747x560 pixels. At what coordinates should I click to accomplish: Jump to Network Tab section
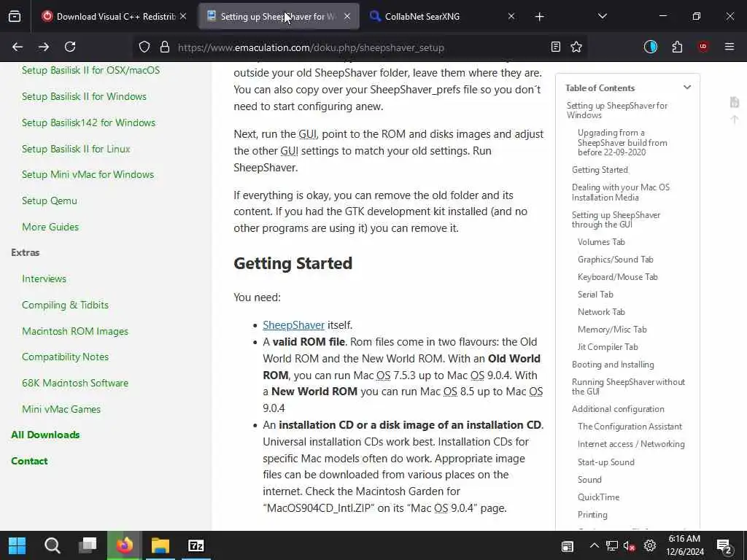(x=601, y=312)
